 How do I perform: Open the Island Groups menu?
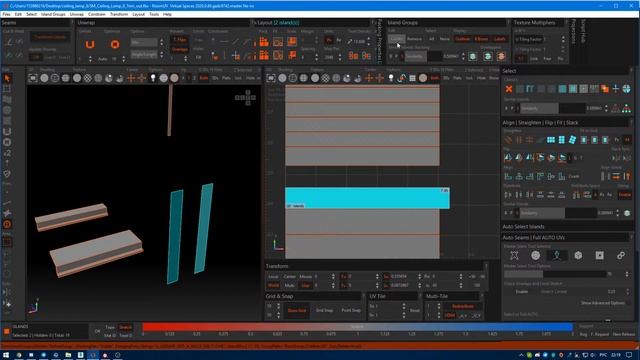tap(53, 14)
